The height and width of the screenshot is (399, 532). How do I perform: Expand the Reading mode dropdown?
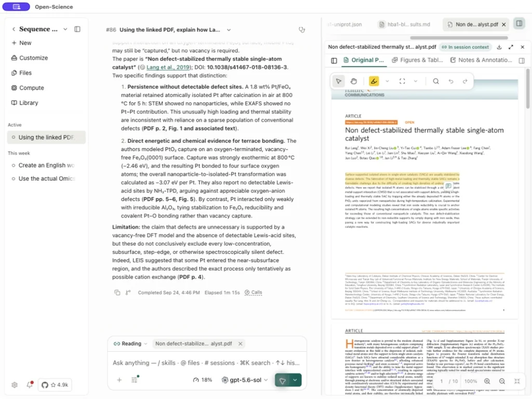(x=130, y=344)
